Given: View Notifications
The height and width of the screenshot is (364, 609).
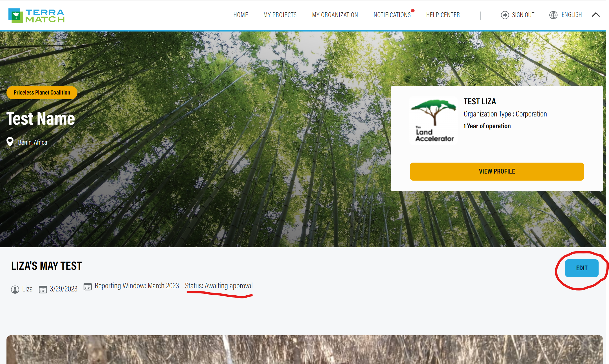Looking at the screenshot, I should pos(392,15).
